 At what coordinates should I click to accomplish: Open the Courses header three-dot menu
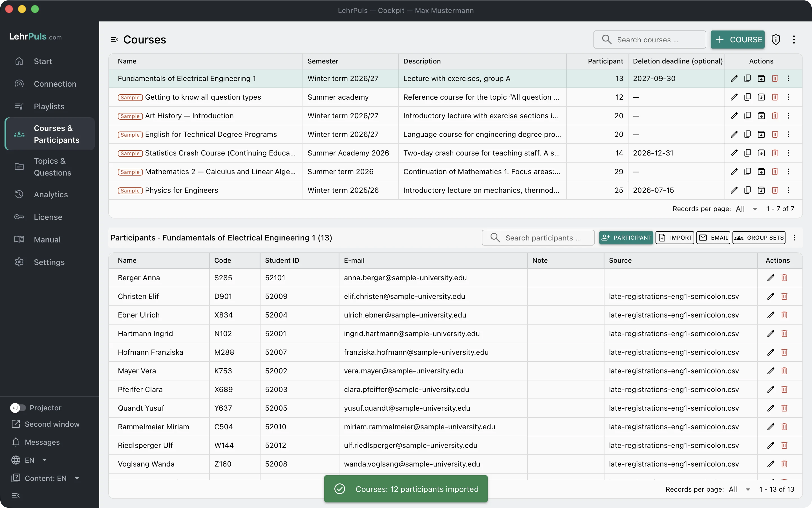click(x=794, y=40)
